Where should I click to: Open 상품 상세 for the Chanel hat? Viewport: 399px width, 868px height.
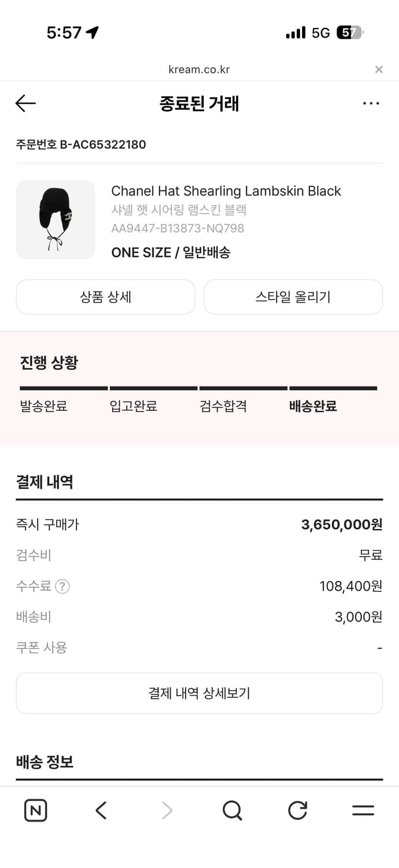tap(106, 297)
